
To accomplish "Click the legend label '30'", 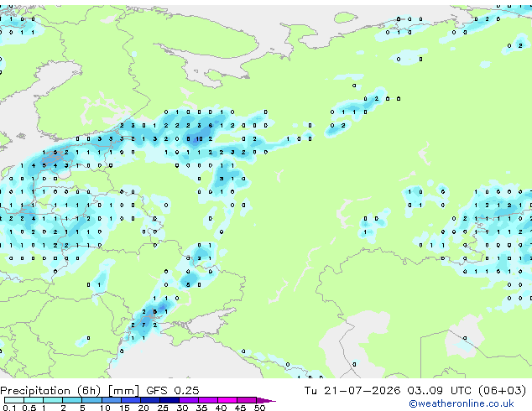I will click(182, 408).
